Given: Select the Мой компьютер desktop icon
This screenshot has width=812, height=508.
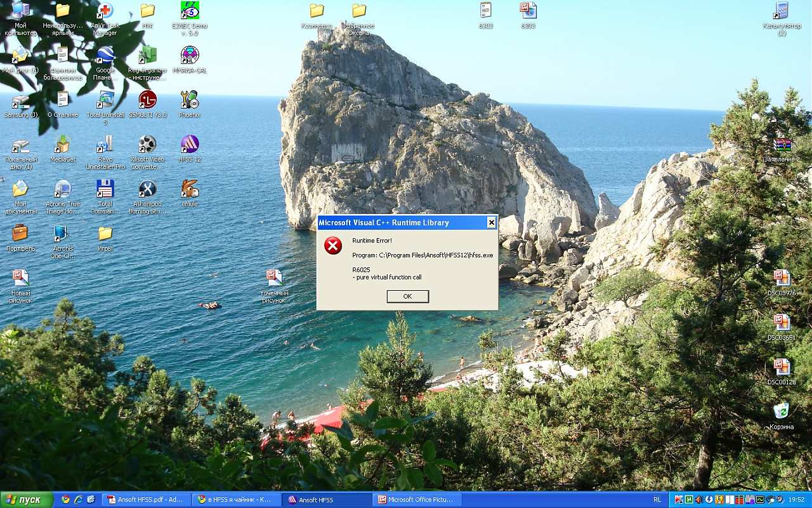Looking at the screenshot, I should [20, 18].
